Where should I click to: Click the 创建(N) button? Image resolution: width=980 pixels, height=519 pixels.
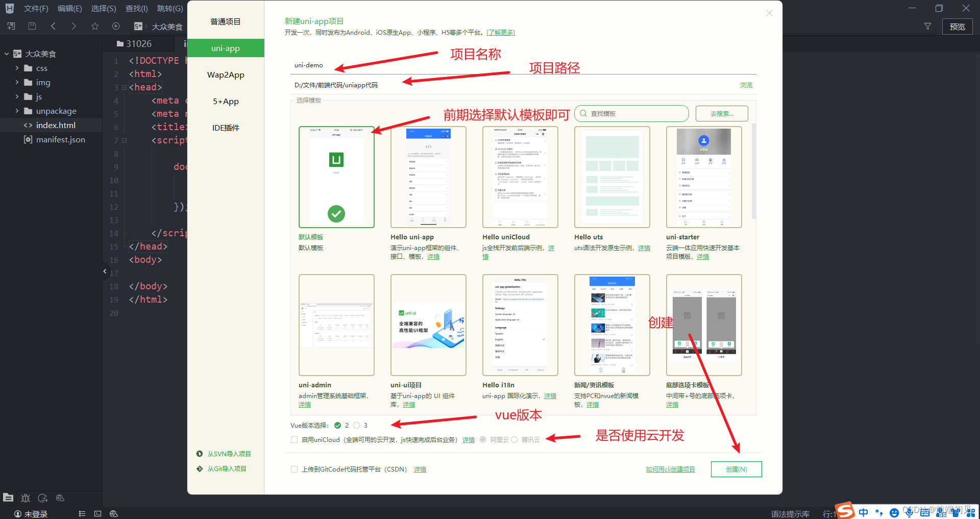736,469
